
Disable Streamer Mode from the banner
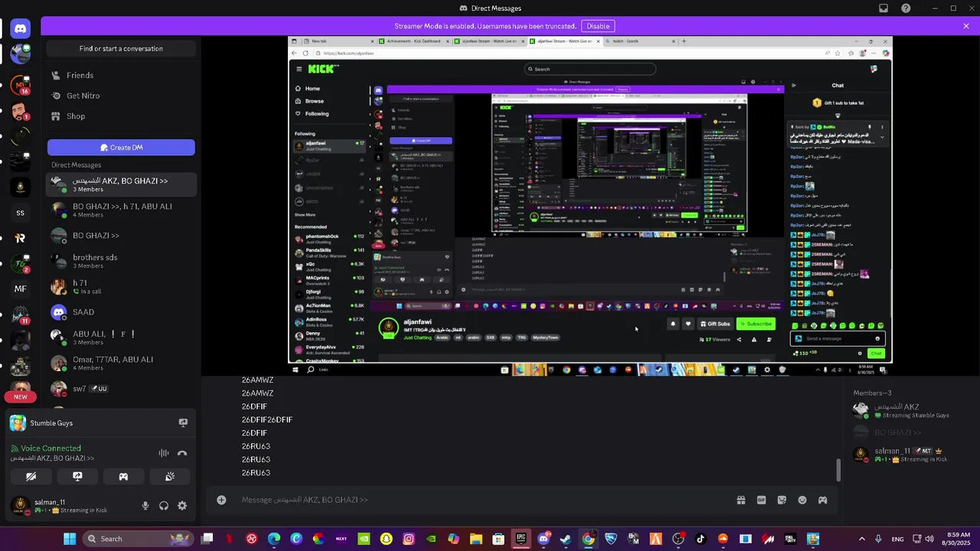[x=598, y=26]
